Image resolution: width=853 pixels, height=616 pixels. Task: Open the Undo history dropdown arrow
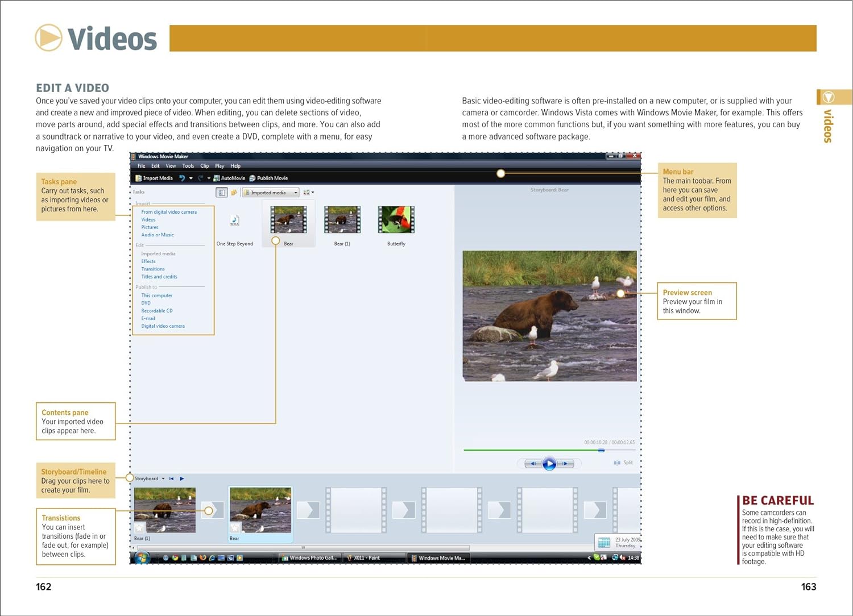(x=191, y=178)
